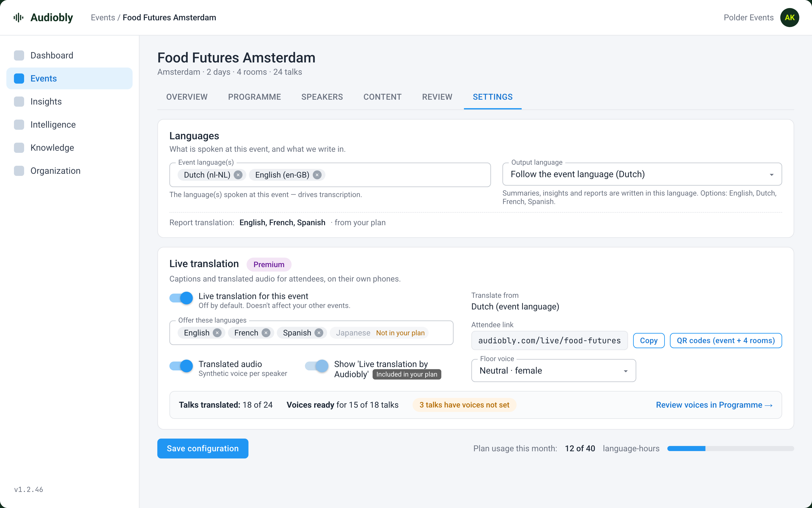
Task: Toggle Live translation for this event
Action: [x=181, y=298]
